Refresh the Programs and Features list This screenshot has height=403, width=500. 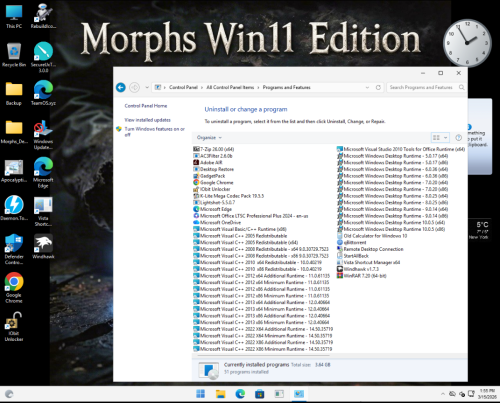pos(378,87)
